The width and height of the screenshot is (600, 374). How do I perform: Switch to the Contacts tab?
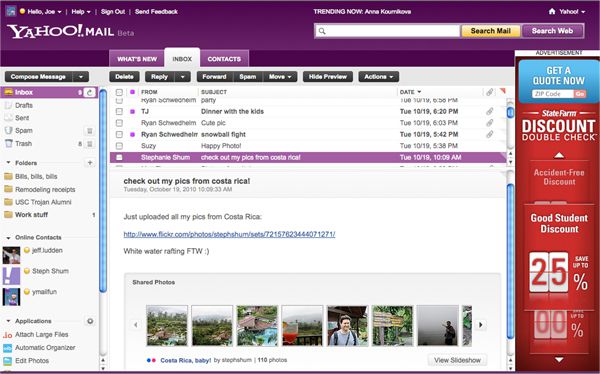coord(224,59)
